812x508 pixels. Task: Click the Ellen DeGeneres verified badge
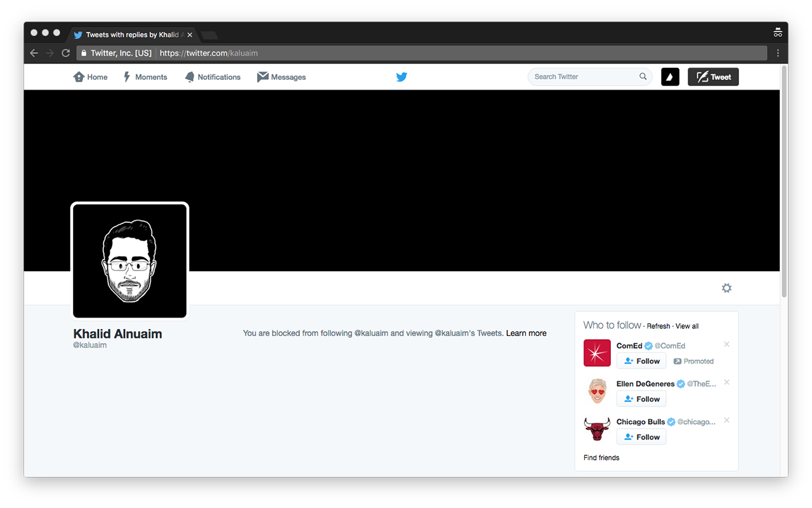point(681,384)
